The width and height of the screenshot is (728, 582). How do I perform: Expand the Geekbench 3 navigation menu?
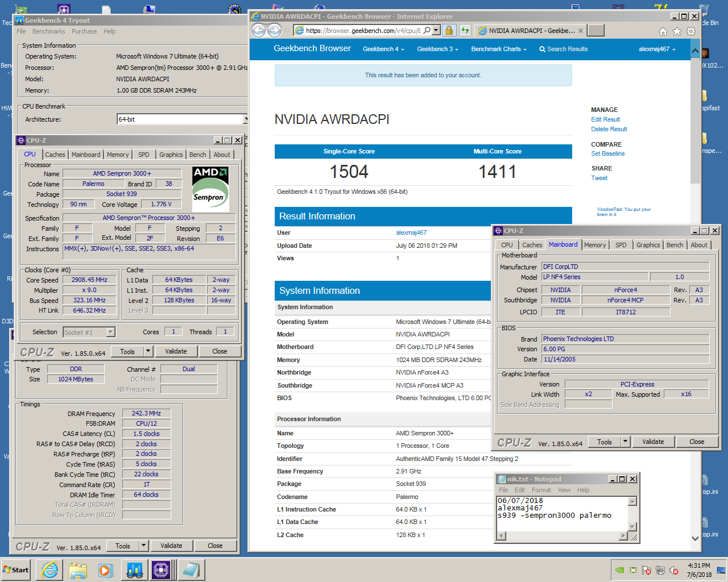pos(437,49)
